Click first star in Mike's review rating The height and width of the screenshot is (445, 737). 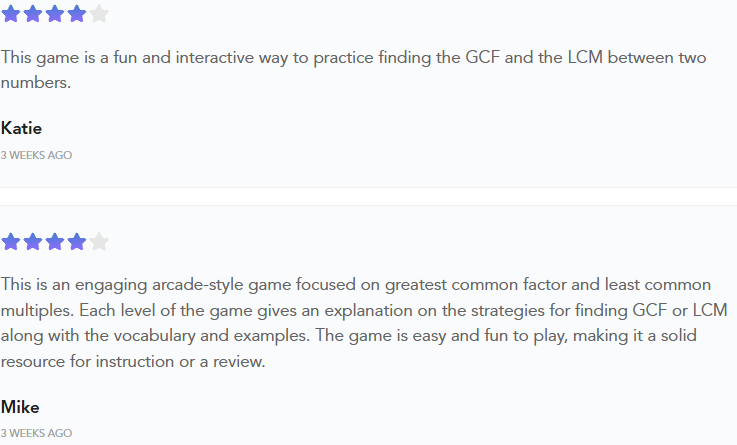point(11,242)
